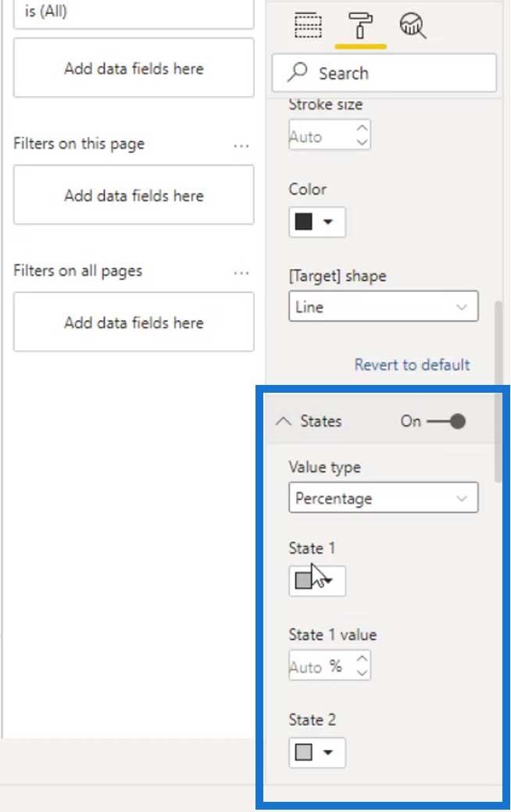Decrease State 1 value with down arrow
Image resolution: width=511 pixels, height=812 pixels.
click(363, 672)
